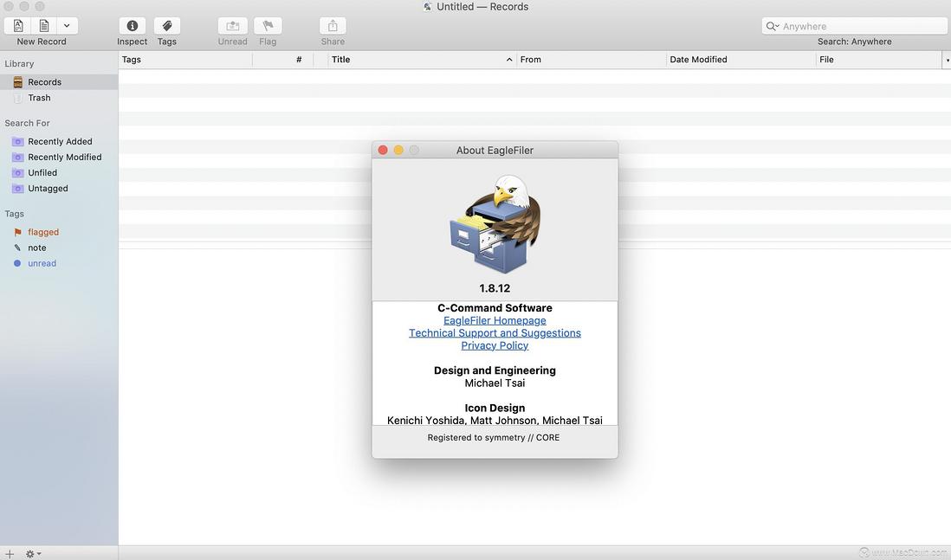Click the blue dot beside unread
Screen dimensions: 951x560
click(x=17, y=264)
